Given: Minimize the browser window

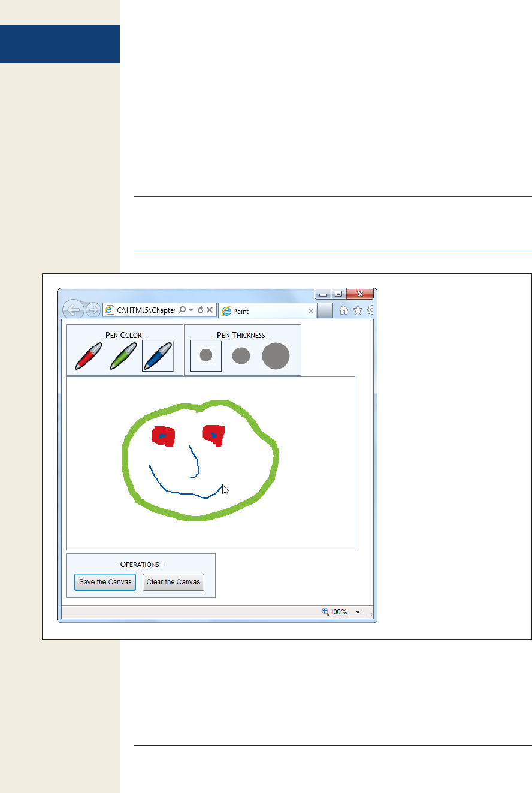Looking at the screenshot, I should 323,294.
